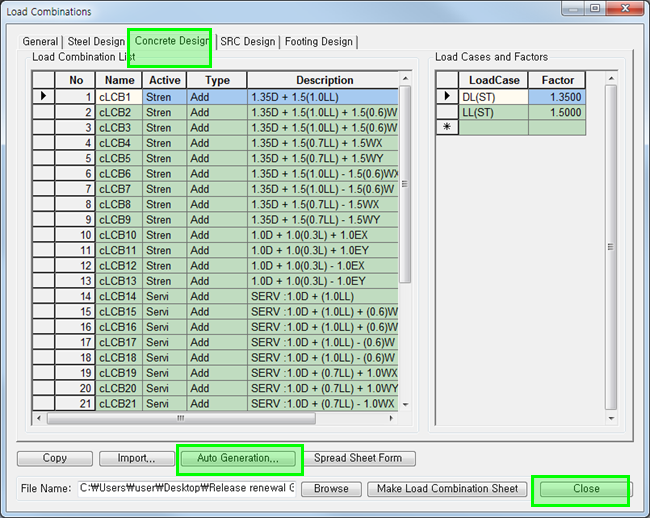Click down arrow of Load Cases scrollbar
650x518 pixels.
pos(611,418)
